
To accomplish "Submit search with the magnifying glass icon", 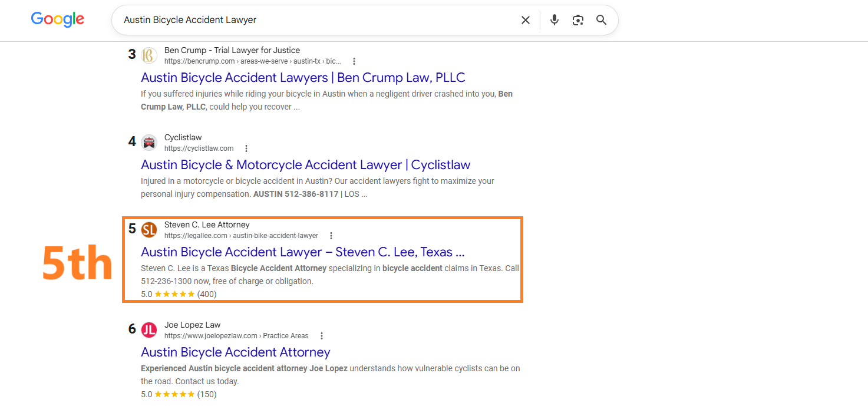I will coord(601,20).
